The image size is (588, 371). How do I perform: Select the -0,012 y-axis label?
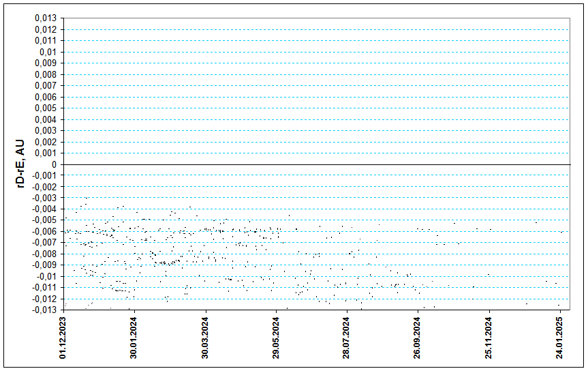[x=44, y=299]
